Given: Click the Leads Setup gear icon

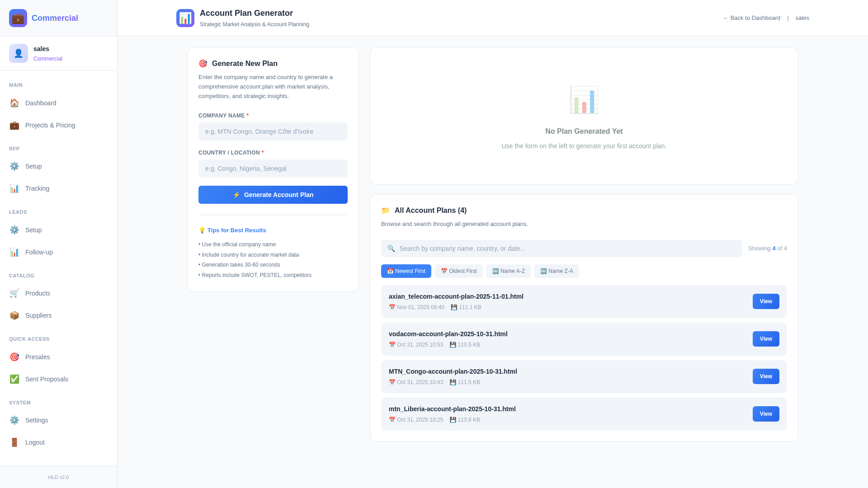Looking at the screenshot, I should 14,230.
